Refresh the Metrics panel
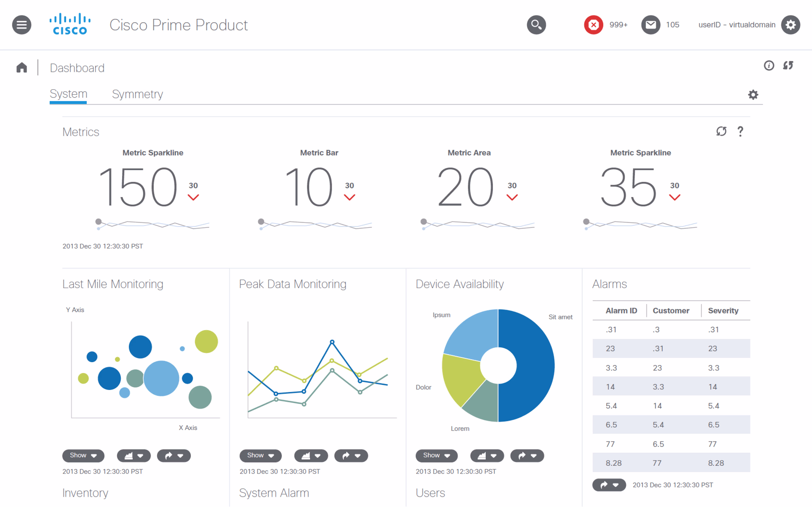The height and width of the screenshot is (507, 812). 721,131
